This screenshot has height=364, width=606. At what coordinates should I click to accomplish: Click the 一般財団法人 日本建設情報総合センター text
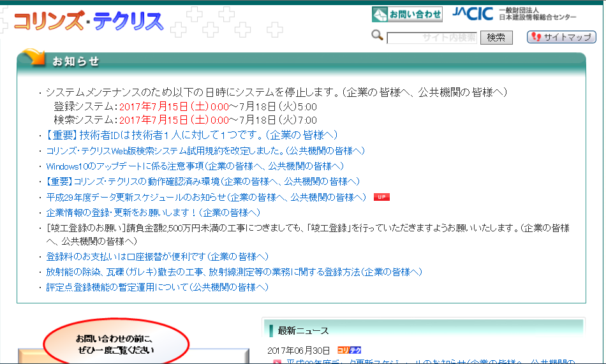(537, 14)
